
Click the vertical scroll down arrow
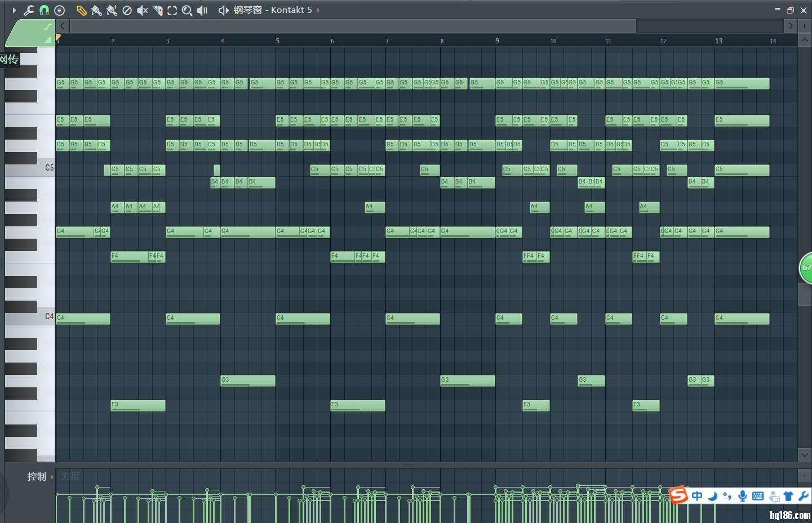(804, 455)
